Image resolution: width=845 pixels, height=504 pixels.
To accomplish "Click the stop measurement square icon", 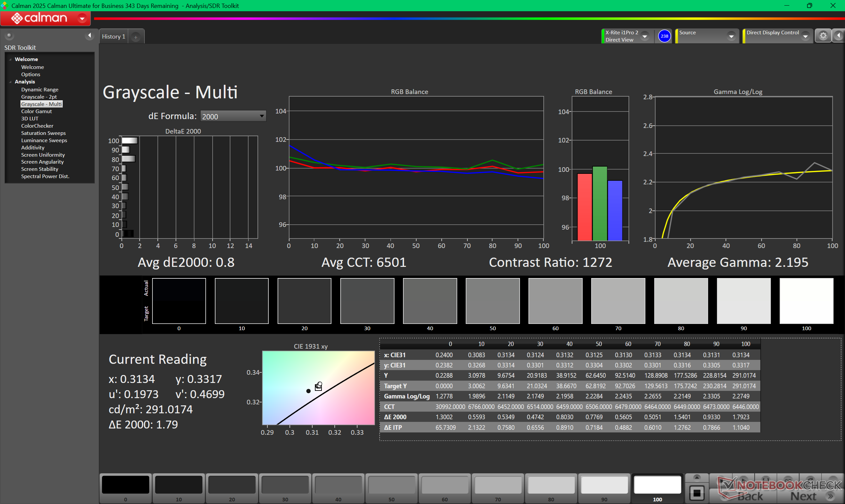I will coord(696,492).
